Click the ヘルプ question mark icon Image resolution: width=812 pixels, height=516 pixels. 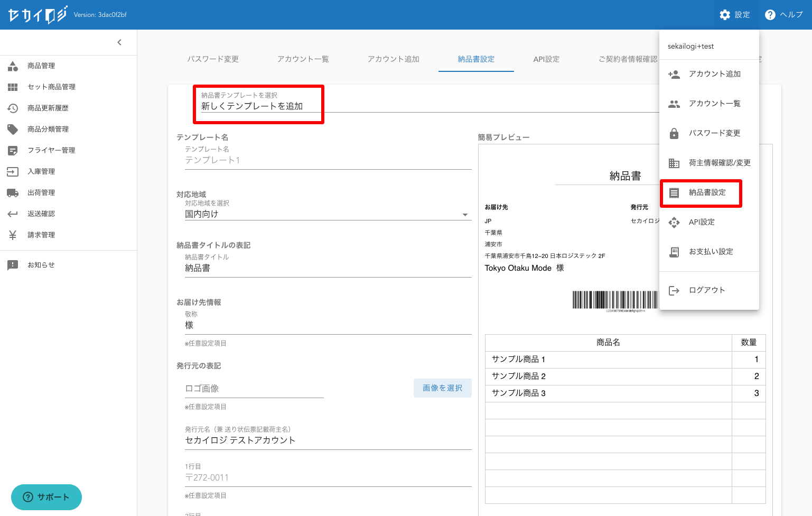[x=770, y=15]
